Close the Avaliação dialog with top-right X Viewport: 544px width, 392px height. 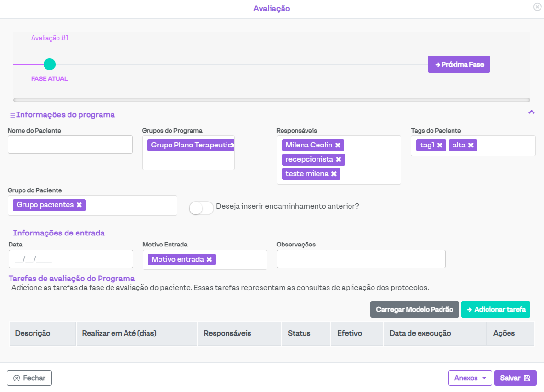point(537,7)
